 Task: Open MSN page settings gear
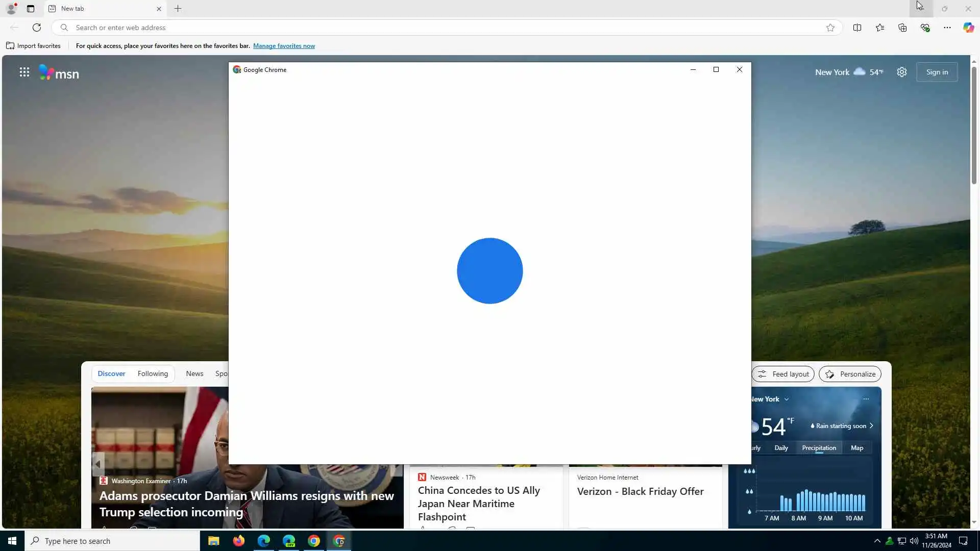pyautogui.click(x=901, y=72)
